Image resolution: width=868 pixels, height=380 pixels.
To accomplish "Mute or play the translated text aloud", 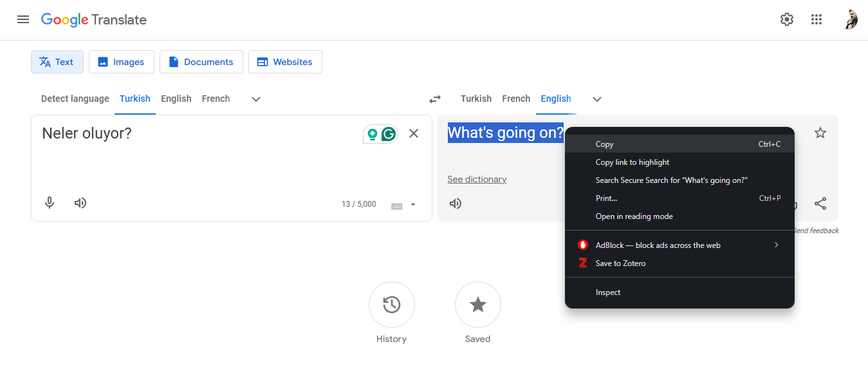I will 455,203.
